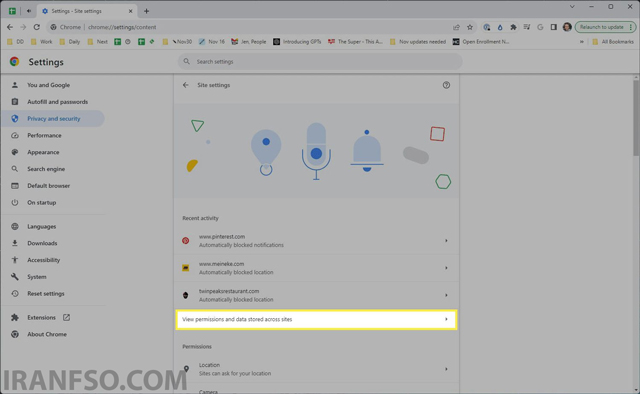
Task: Select Privacy and security in sidebar
Action: point(53,118)
